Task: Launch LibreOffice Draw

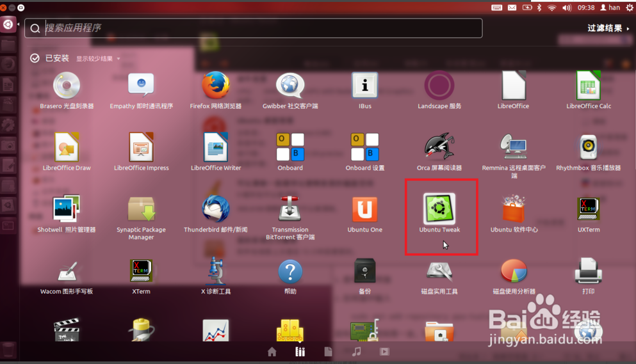Action: 67,152
